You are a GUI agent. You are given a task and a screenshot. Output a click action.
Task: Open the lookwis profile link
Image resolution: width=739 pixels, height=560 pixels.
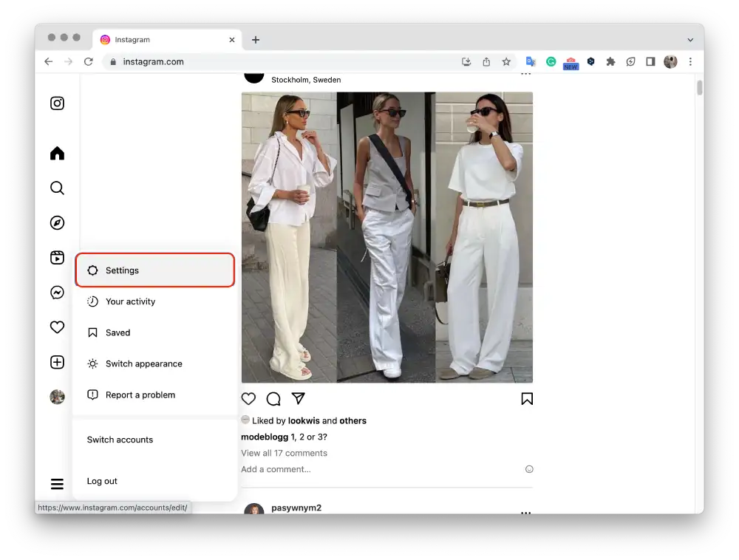click(304, 420)
